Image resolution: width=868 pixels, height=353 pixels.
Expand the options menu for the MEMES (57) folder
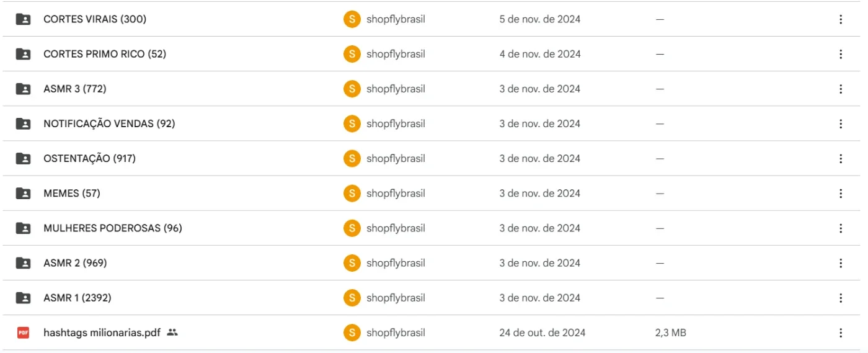click(841, 193)
